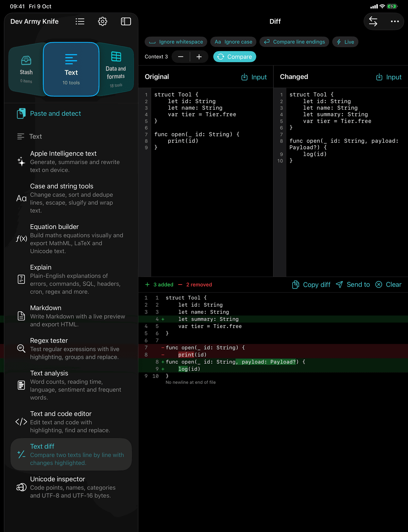Select the Text category card

[x=71, y=69]
